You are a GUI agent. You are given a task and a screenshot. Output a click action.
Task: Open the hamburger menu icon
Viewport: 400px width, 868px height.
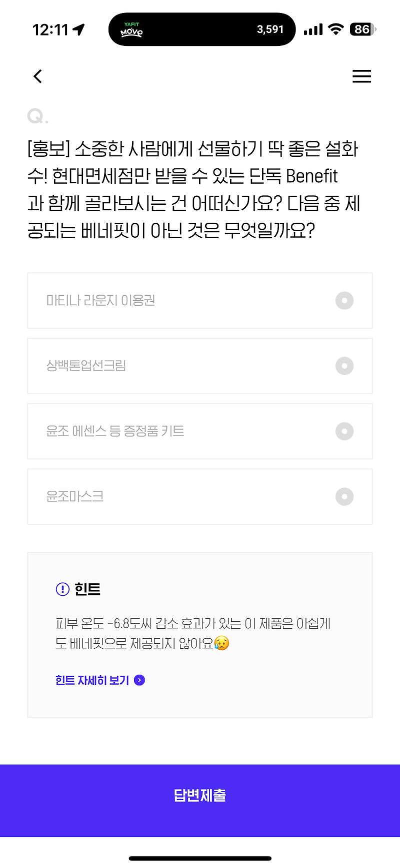[361, 76]
